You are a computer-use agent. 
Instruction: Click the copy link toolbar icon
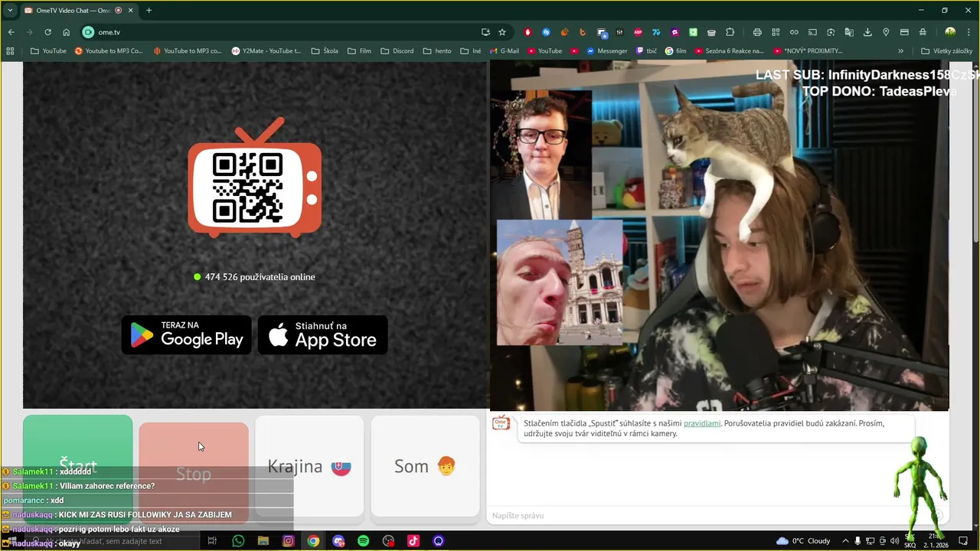pyautogui.click(x=794, y=32)
